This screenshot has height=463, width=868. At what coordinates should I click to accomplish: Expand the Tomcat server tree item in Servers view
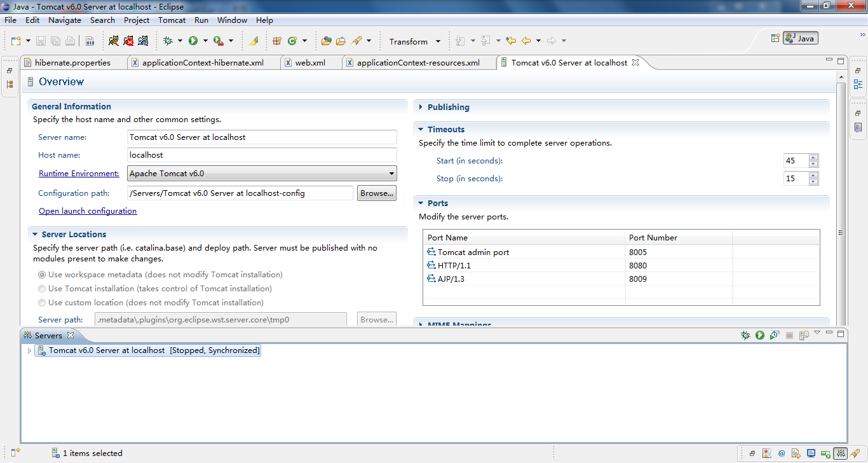[29, 350]
